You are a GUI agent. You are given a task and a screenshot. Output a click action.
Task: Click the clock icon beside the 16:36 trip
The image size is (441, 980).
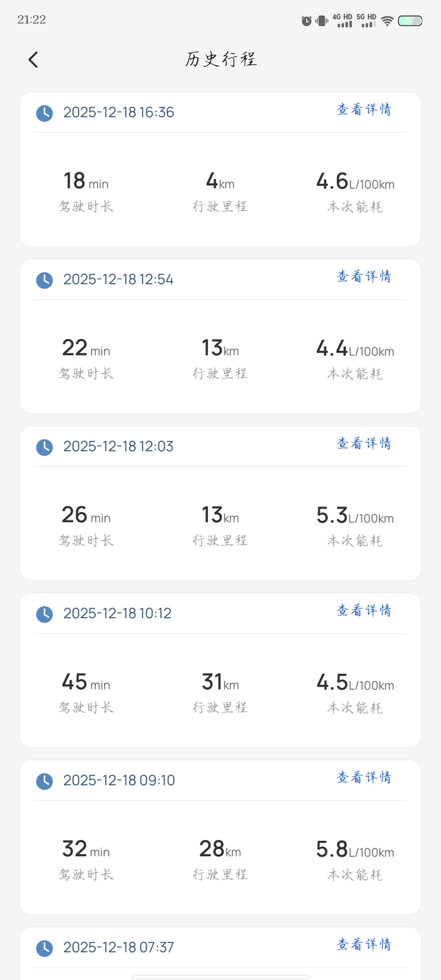click(x=44, y=113)
